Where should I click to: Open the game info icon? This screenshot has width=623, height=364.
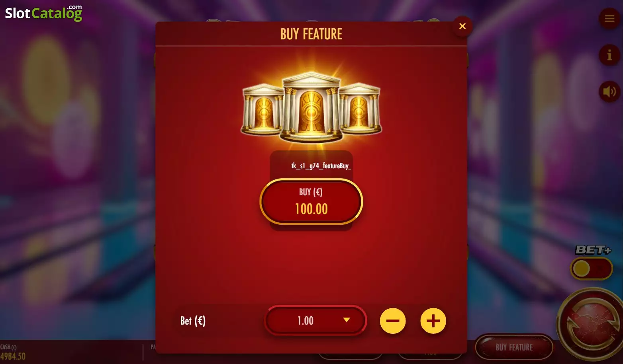click(x=609, y=55)
